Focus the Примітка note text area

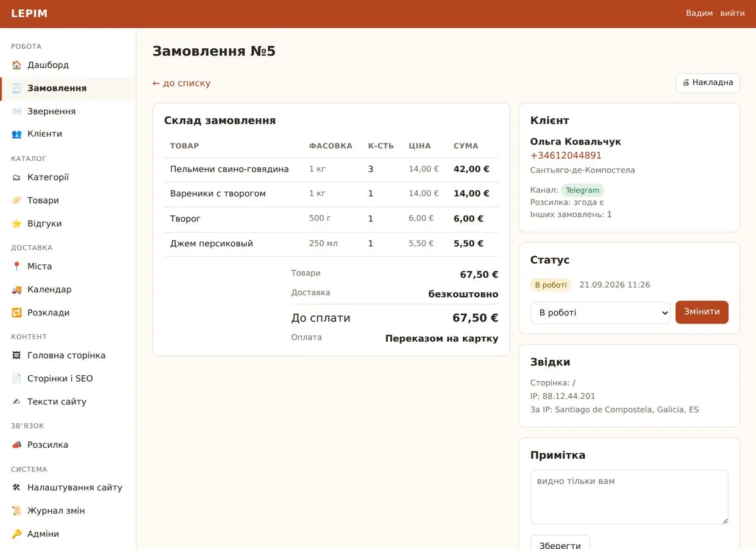[x=629, y=497]
